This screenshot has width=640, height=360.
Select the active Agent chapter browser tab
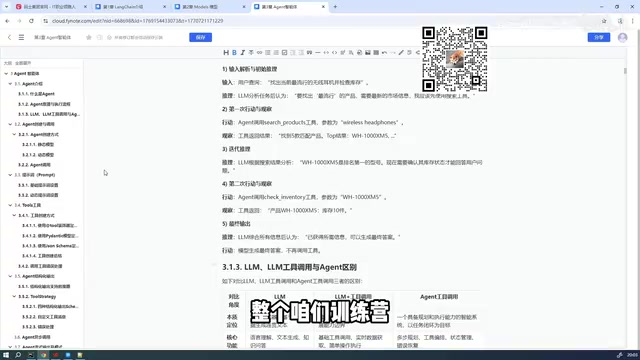click(289, 7)
